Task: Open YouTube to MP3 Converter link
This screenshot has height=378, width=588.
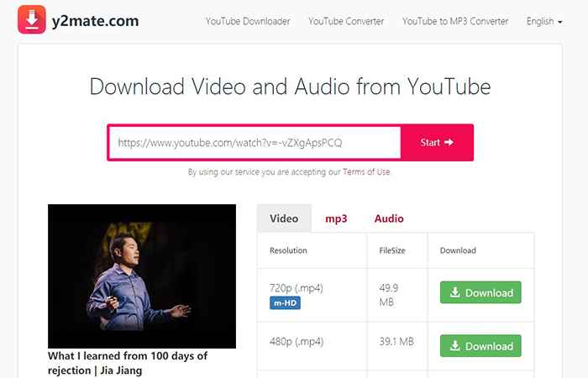Action: 455,21
